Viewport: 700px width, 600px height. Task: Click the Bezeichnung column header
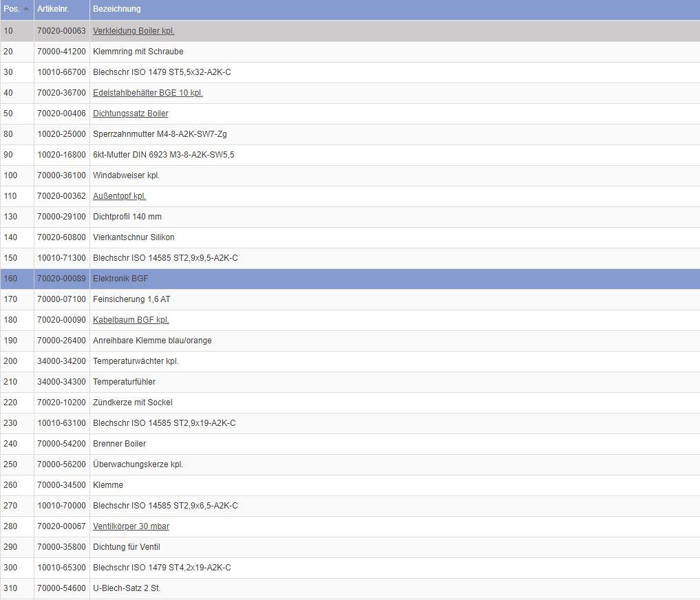click(x=116, y=9)
